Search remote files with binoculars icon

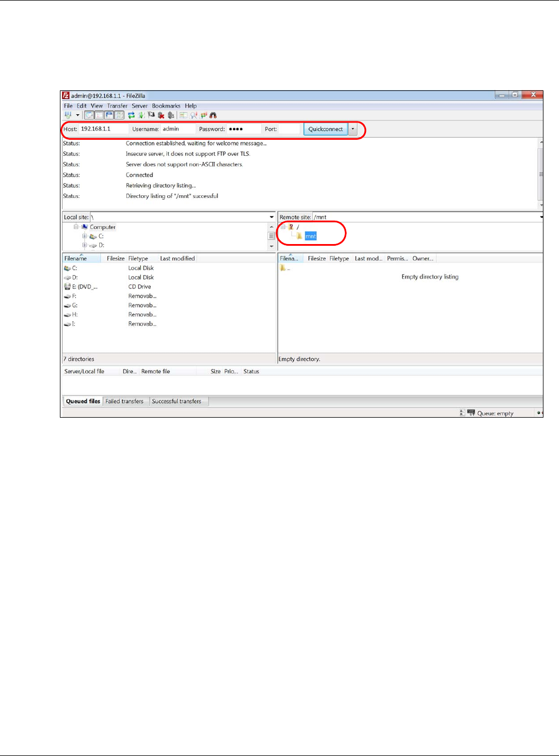point(213,115)
